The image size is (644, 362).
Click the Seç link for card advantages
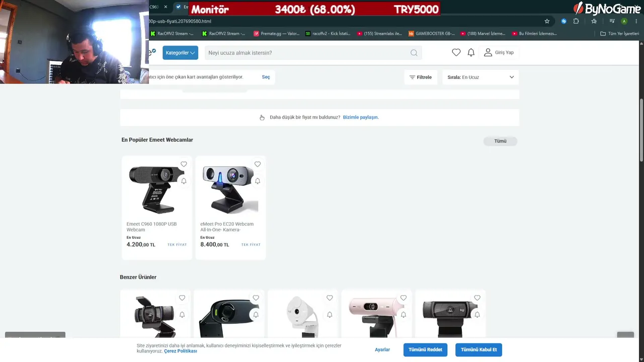(x=266, y=77)
